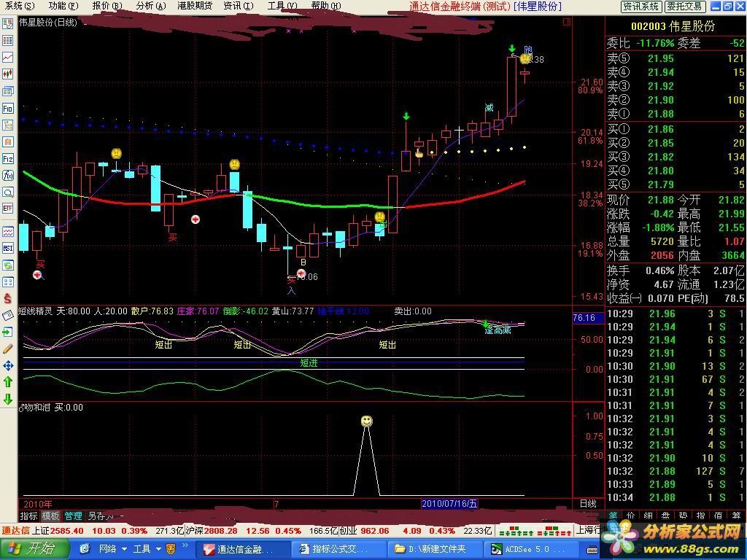Switch to ACDSee 5.0 taskbar window

pyautogui.click(x=530, y=549)
